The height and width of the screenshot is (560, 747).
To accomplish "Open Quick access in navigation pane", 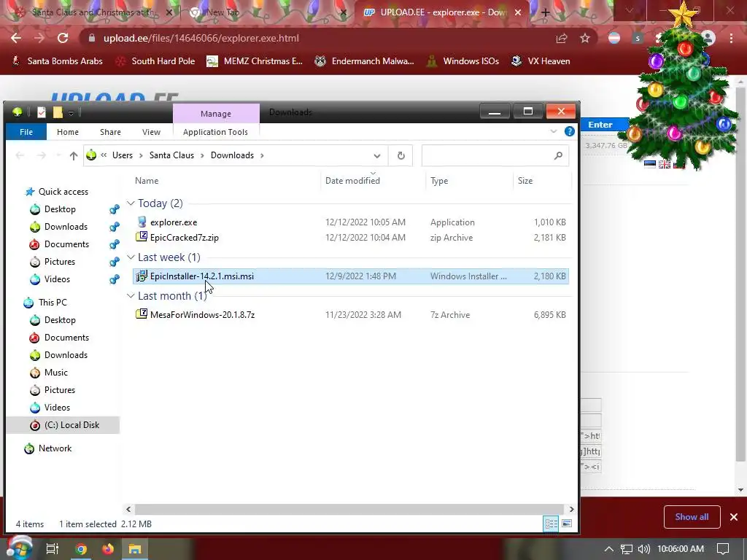I will [x=63, y=192].
